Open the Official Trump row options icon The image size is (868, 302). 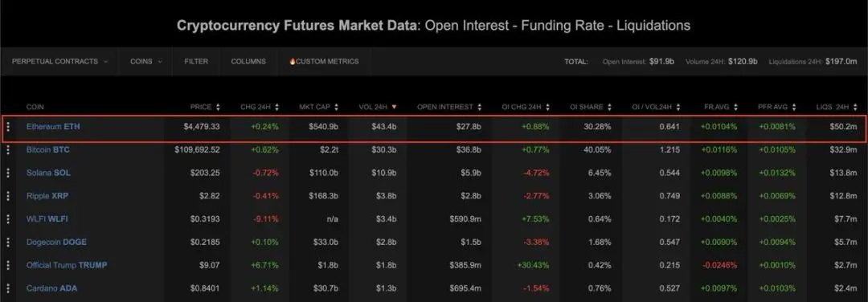[8, 266]
